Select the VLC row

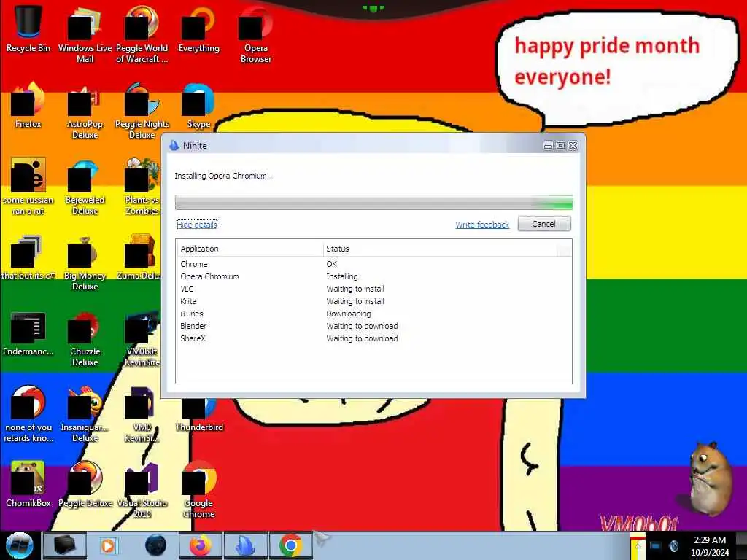pyautogui.click(x=373, y=289)
